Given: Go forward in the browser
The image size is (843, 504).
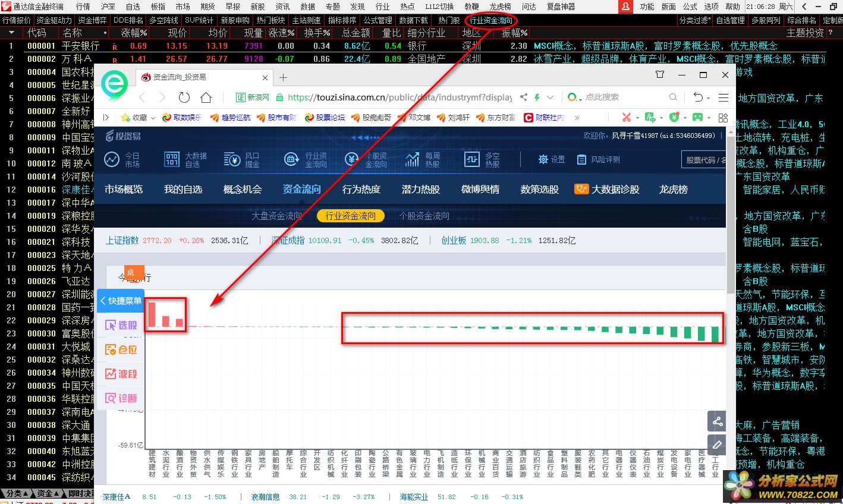Looking at the screenshot, I should (x=162, y=97).
